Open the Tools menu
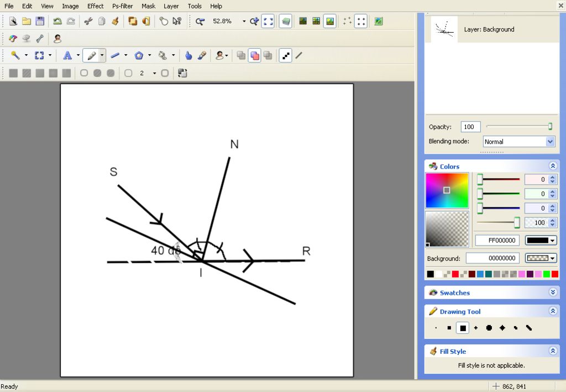 coord(195,6)
